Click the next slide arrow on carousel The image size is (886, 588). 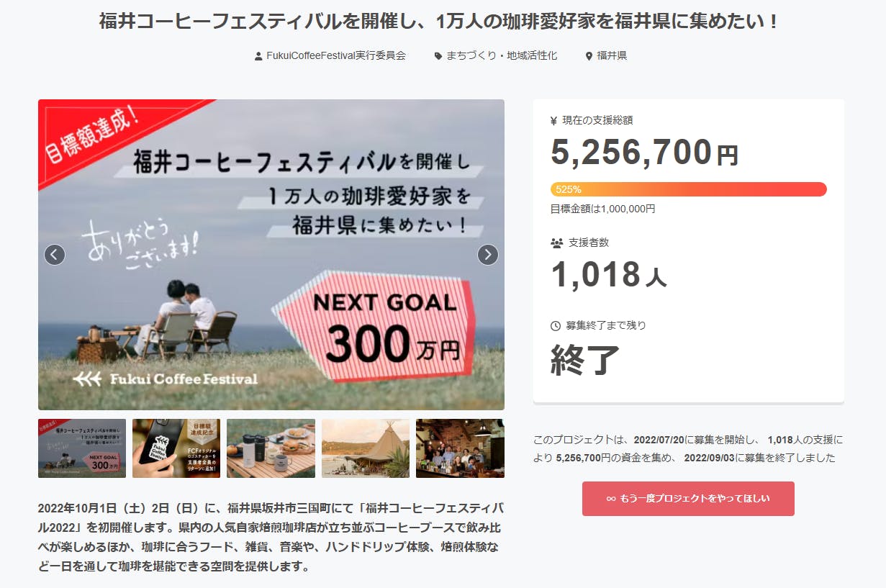pos(488,255)
